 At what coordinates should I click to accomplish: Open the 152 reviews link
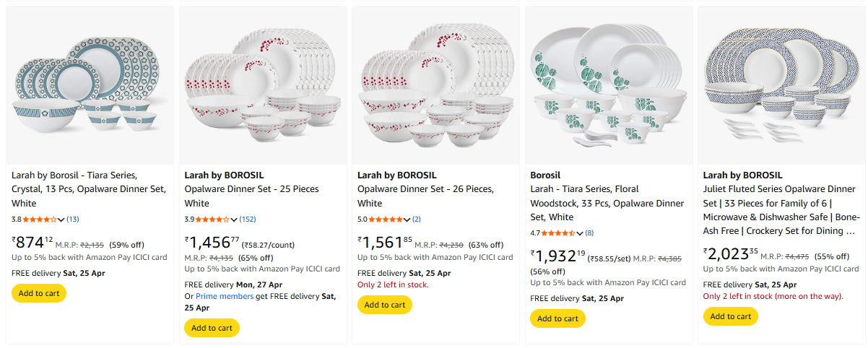[248, 219]
